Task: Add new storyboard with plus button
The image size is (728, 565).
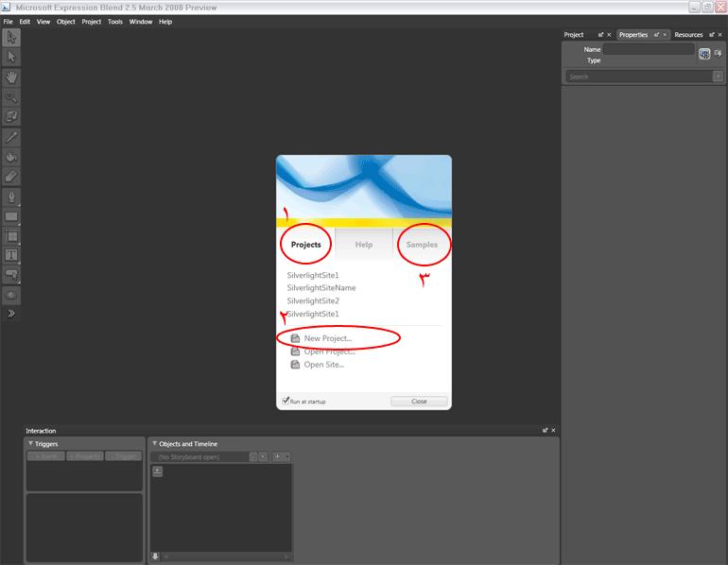Action: point(277,457)
